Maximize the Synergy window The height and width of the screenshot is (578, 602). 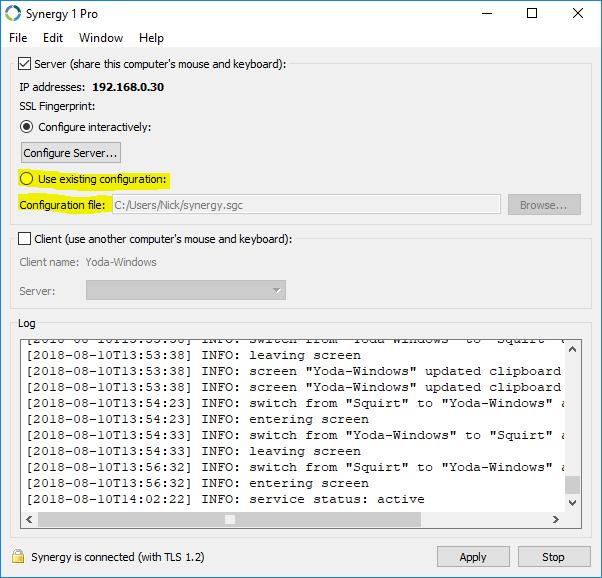point(532,13)
